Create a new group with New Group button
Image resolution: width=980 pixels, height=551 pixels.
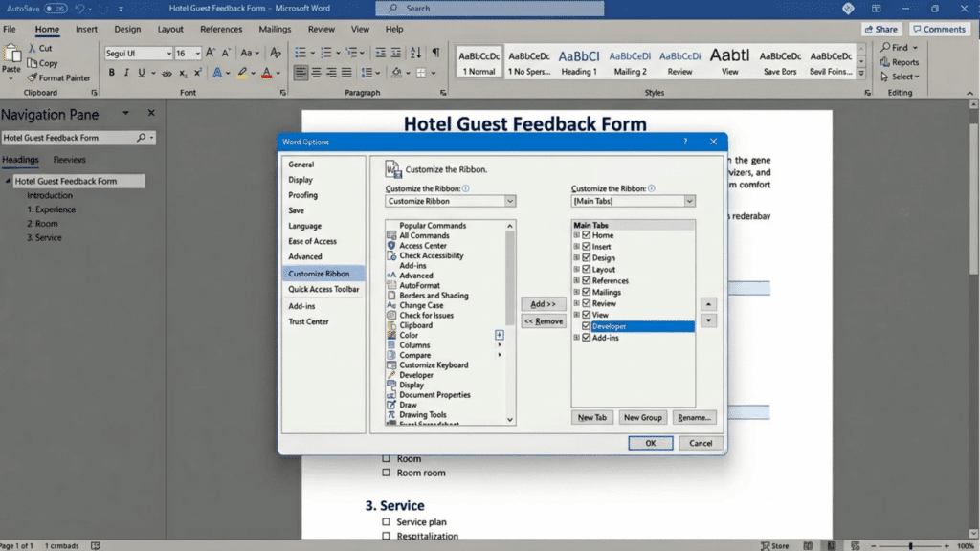[643, 416]
